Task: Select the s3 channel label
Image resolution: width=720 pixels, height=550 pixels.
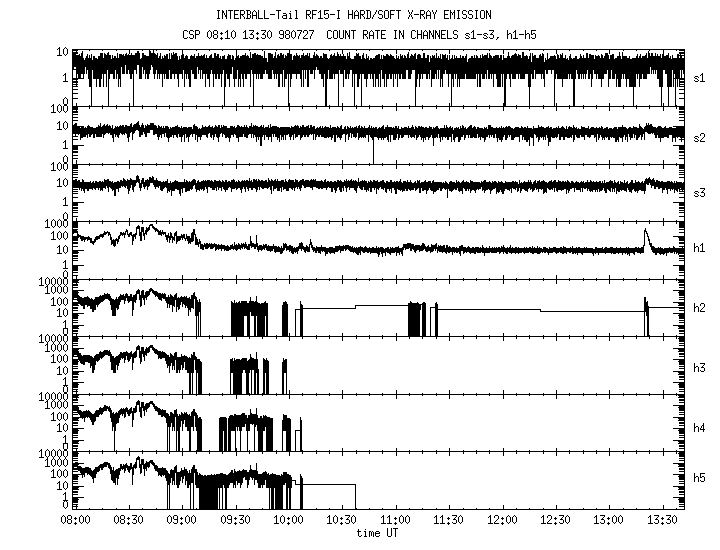Action: [x=699, y=193]
